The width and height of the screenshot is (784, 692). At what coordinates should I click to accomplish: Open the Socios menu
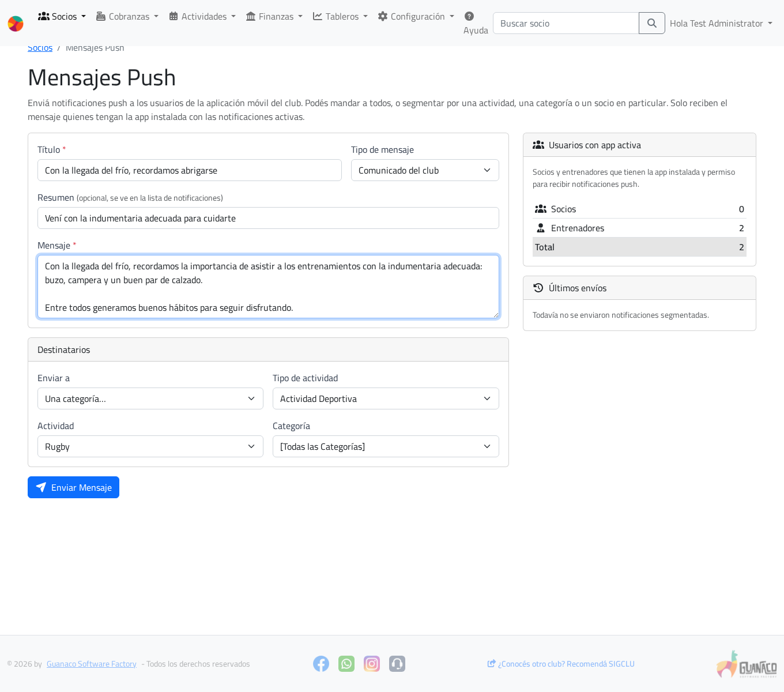click(x=62, y=16)
